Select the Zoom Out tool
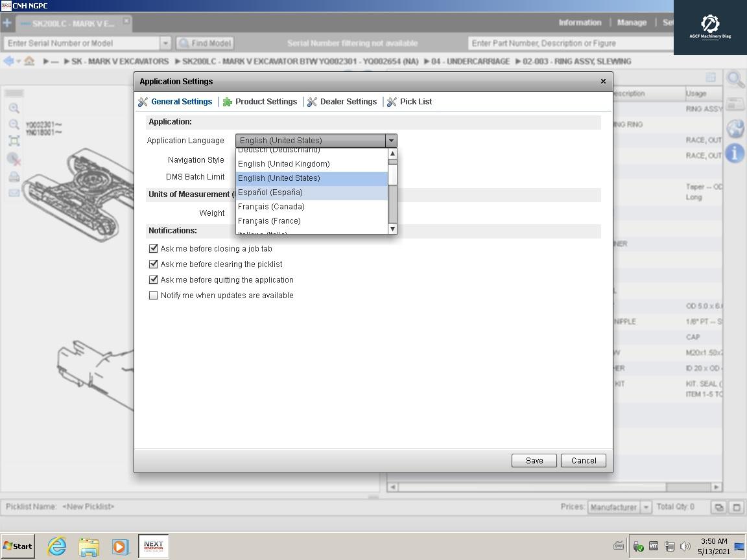Viewport: 747px width, 560px height. pos(14,124)
